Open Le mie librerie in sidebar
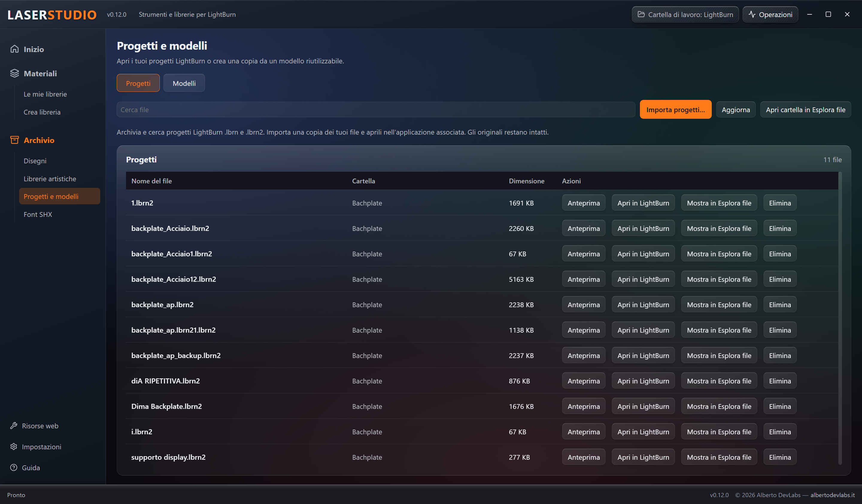The image size is (862, 504). [x=45, y=94]
